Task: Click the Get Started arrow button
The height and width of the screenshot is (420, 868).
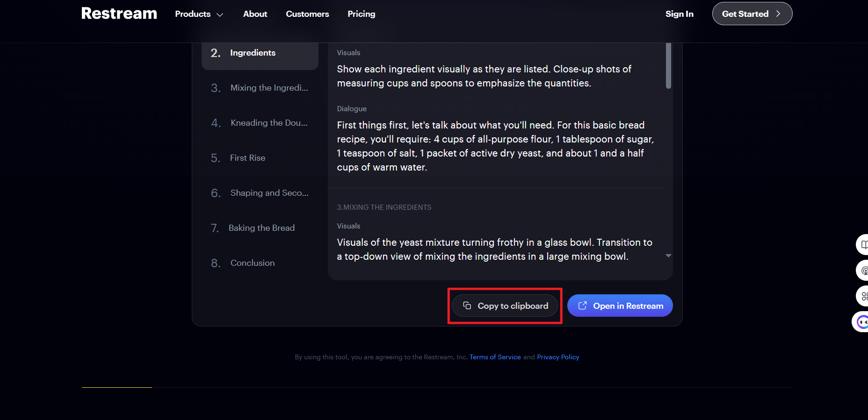Action: coord(752,14)
